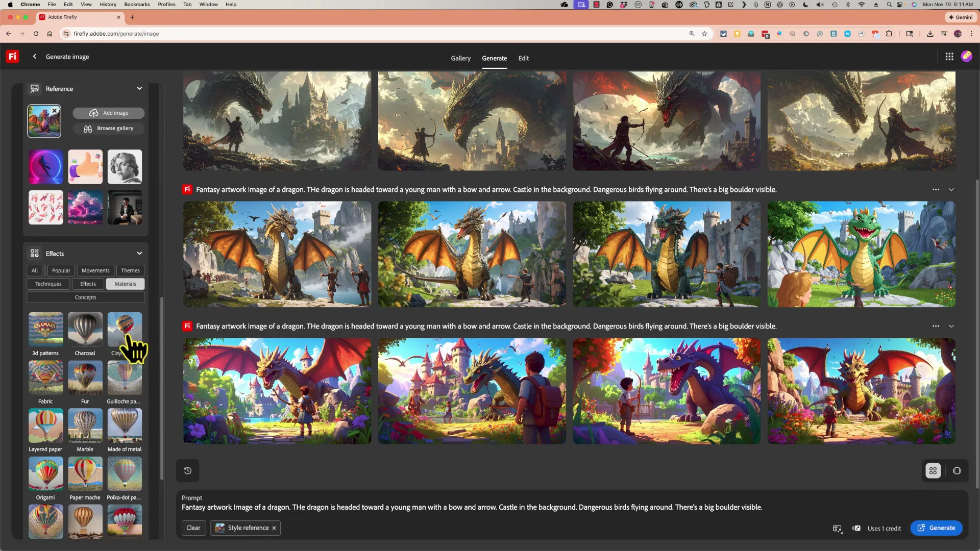Collapse the Effects panel
This screenshot has height=551, width=980.
[x=139, y=253]
